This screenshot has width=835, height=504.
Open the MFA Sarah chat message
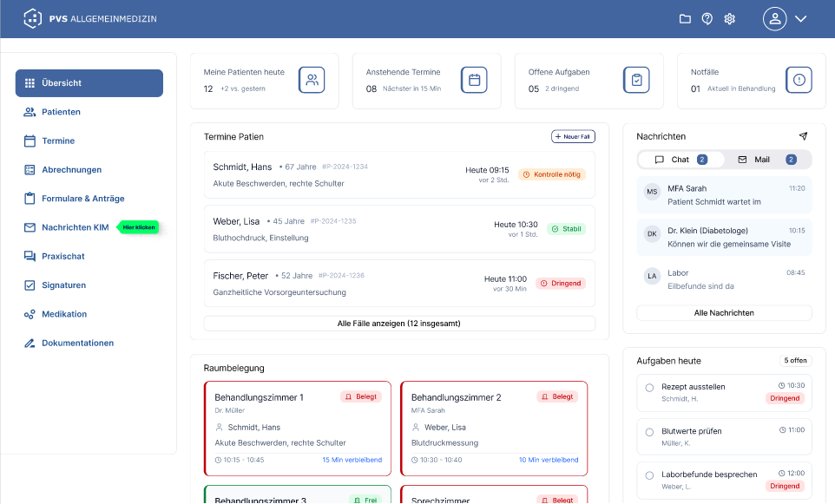coord(724,195)
